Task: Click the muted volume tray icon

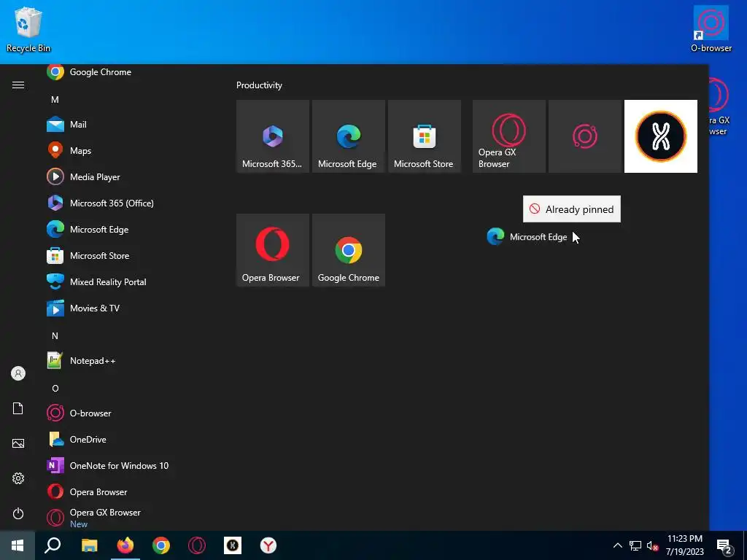Action: [652, 545]
